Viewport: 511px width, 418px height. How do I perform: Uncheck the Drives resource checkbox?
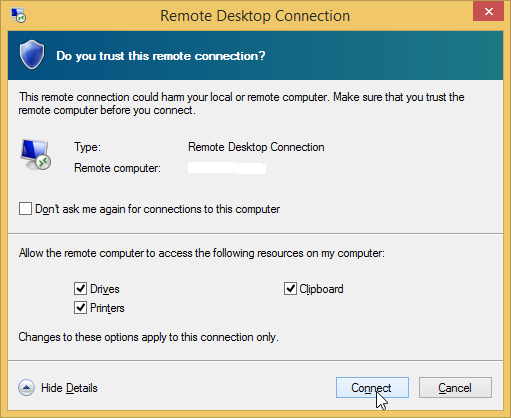pos(80,288)
